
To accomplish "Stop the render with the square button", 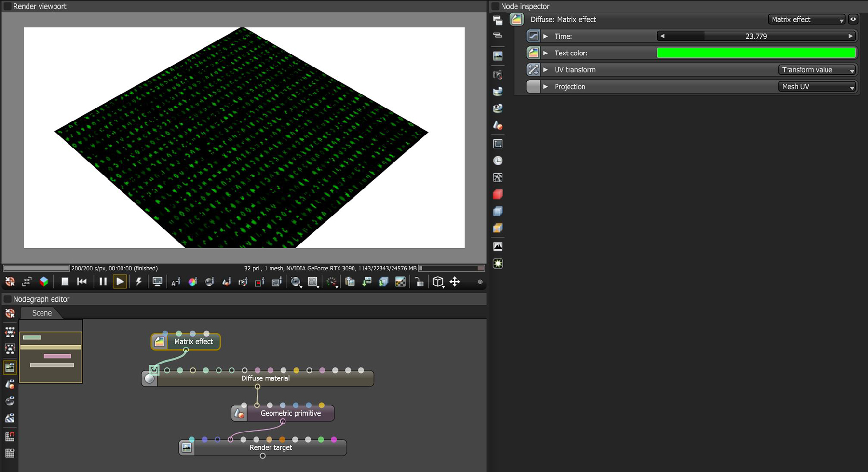I will pyautogui.click(x=65, y=282).
